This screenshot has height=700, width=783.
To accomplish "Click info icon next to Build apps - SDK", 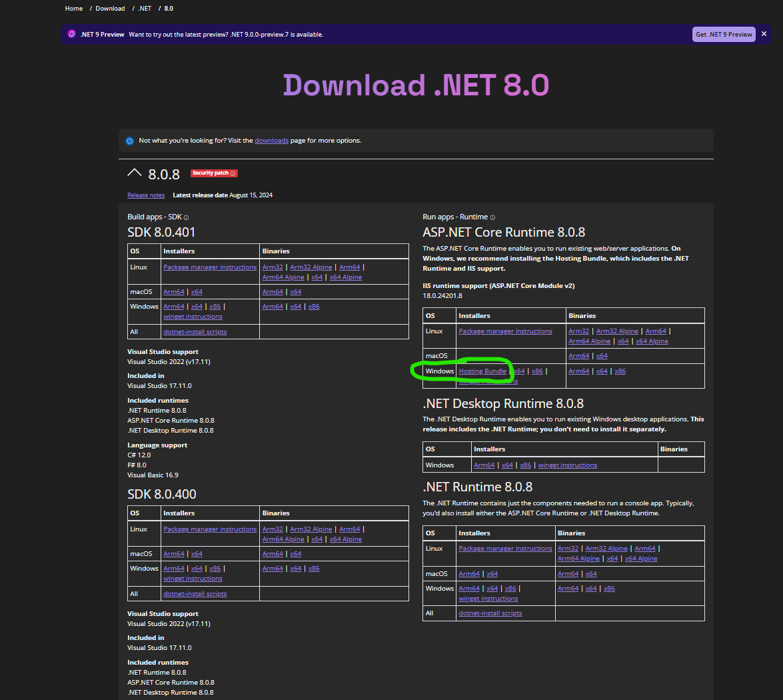I will (187, 217).
